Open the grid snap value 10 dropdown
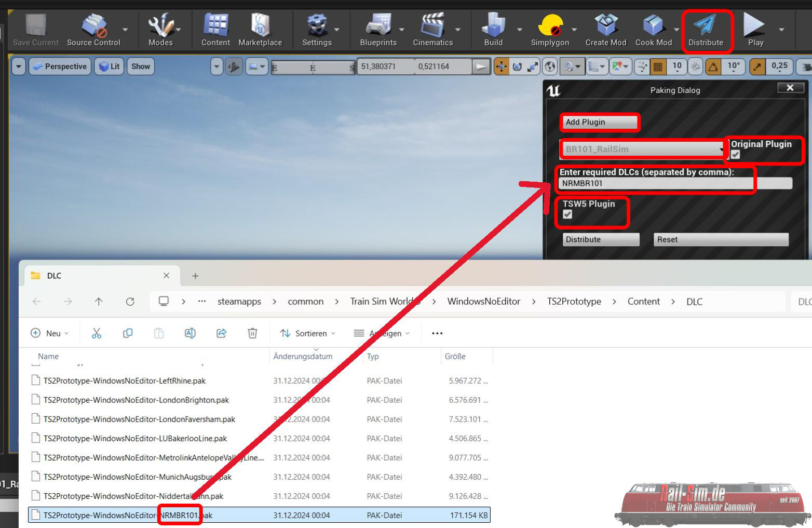Image resolution: width=812 pixels, height=528 pixels. pos(677,66)
